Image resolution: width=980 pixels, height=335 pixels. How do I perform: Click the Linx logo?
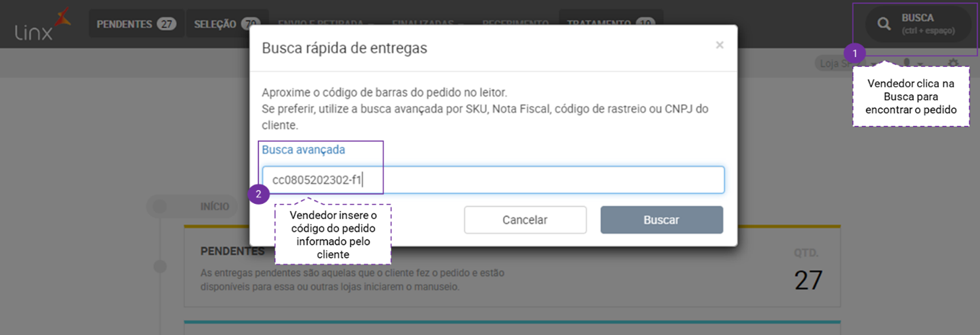point(42,24)
